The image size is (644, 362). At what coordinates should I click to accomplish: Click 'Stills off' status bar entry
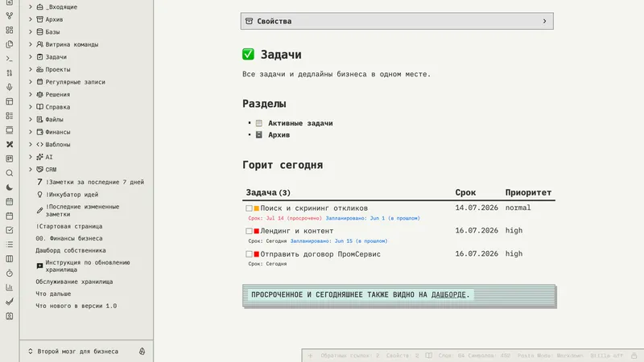tap(606, 356)
